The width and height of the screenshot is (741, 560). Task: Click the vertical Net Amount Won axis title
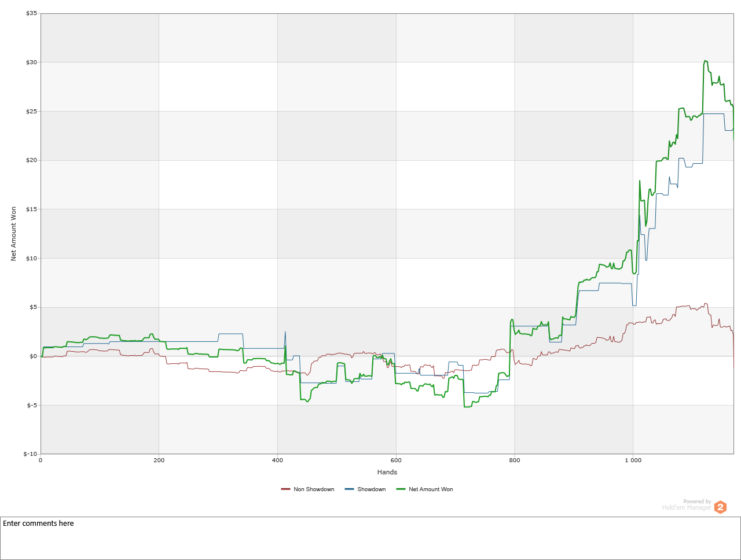[13, 234]
